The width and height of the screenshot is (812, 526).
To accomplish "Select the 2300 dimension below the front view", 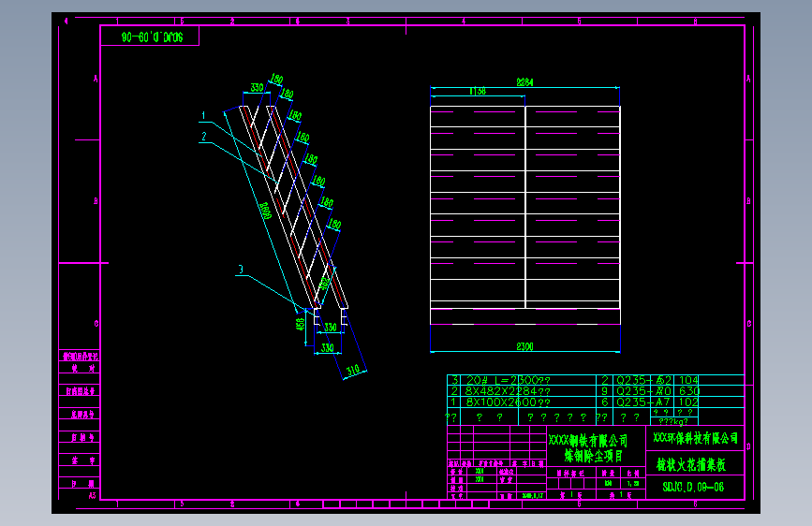I will (524, 346).
